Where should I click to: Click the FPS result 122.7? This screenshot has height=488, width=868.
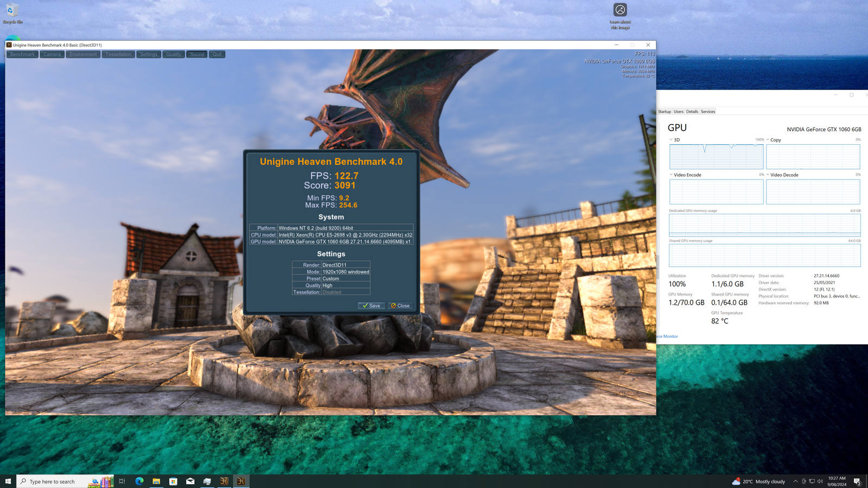point(346,176)
